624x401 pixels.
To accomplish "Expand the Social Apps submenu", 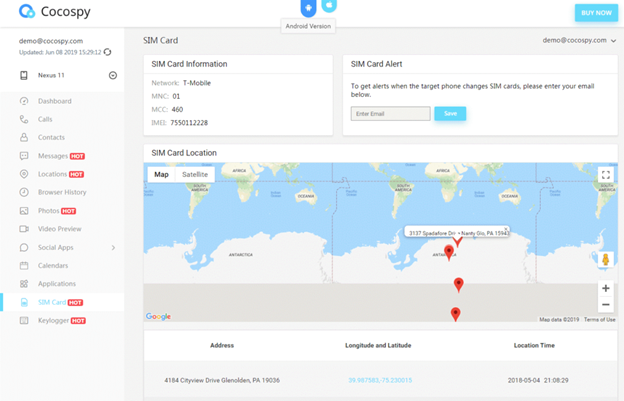I will (113, 247).
